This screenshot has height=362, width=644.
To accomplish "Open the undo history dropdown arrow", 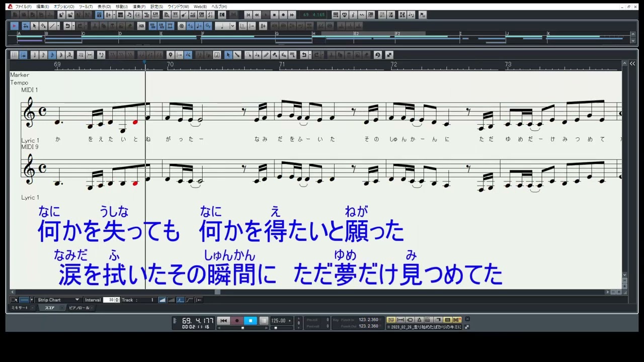I will click(x=73, y=26).
